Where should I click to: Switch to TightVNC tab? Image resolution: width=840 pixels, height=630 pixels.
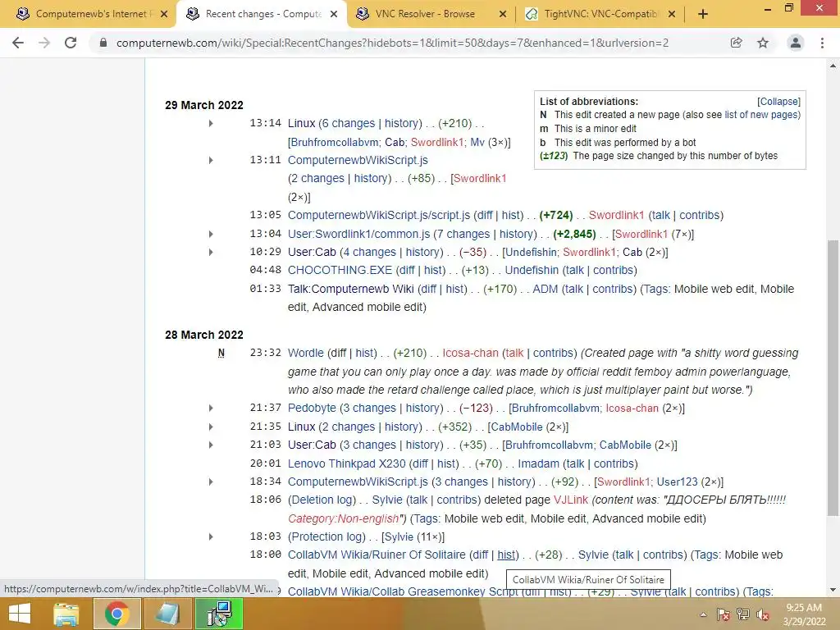pyautogui.click(x=600, y=14)
